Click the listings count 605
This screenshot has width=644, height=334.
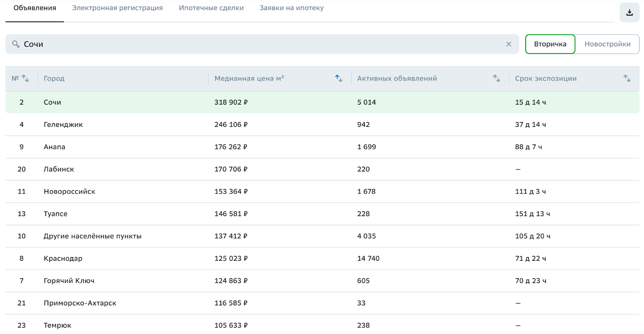pyautogui.click(x=363, y=281)
